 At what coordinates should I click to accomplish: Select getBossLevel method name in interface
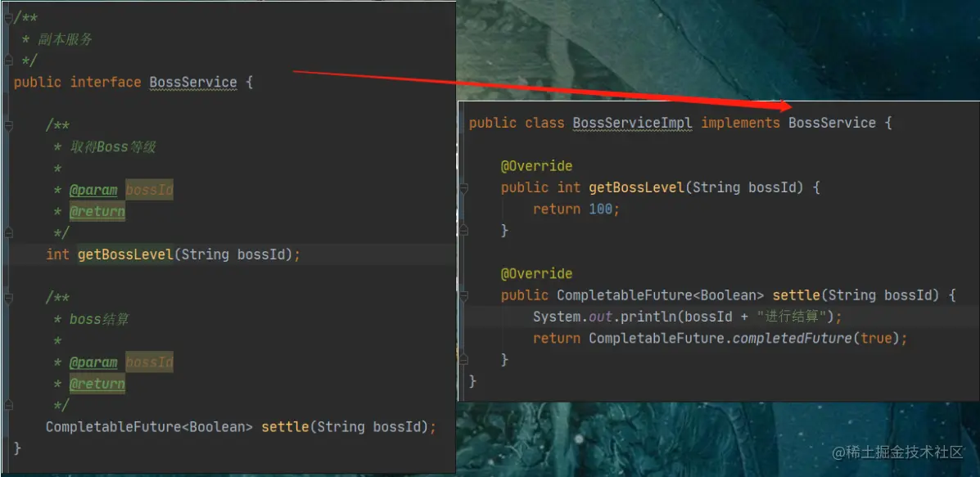(x=125, y=254)
